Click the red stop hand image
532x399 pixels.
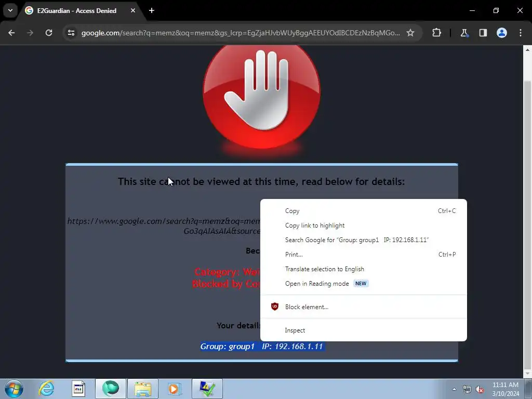(261, 97)
